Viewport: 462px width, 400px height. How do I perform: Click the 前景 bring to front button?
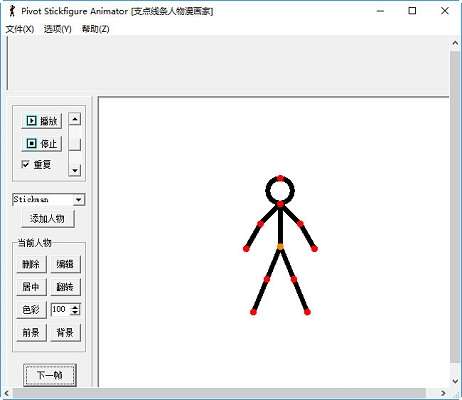pyautogui.click(x=31, y=332)
